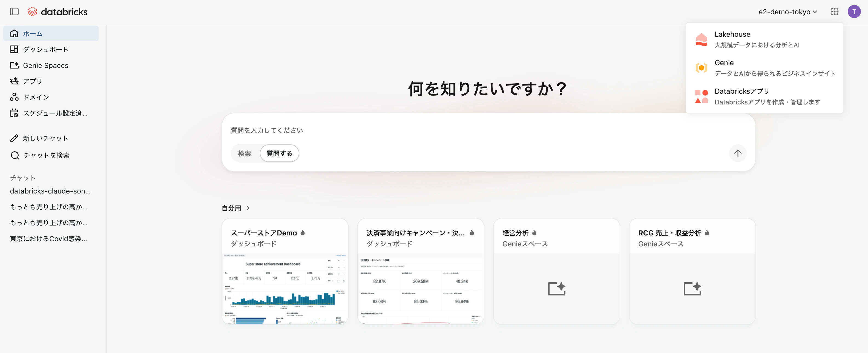Viewport: 868px width, 353px height.
Task: Click the Genie space icon in the RCG card
Action: point(692,289)
